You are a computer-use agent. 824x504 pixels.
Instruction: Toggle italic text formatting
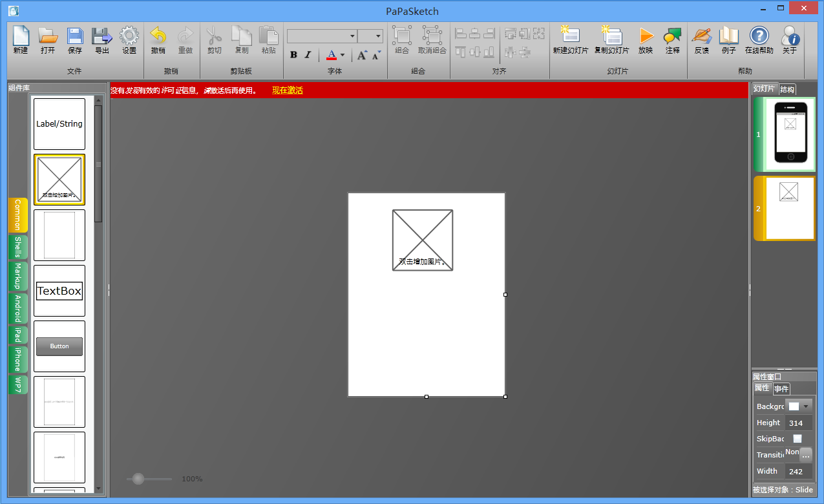308,55
